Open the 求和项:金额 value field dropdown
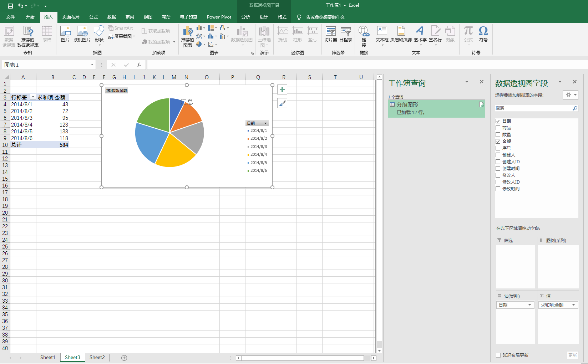This screenshot has height=364, width=588. (x=574, y=305)
